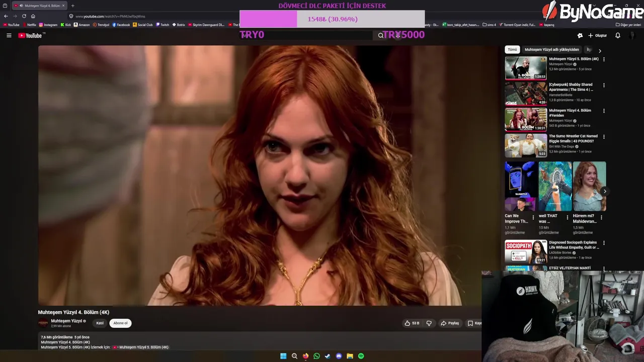Open the Facebook bookmark
Screen dimensions: 644x362
coord(121,25)
